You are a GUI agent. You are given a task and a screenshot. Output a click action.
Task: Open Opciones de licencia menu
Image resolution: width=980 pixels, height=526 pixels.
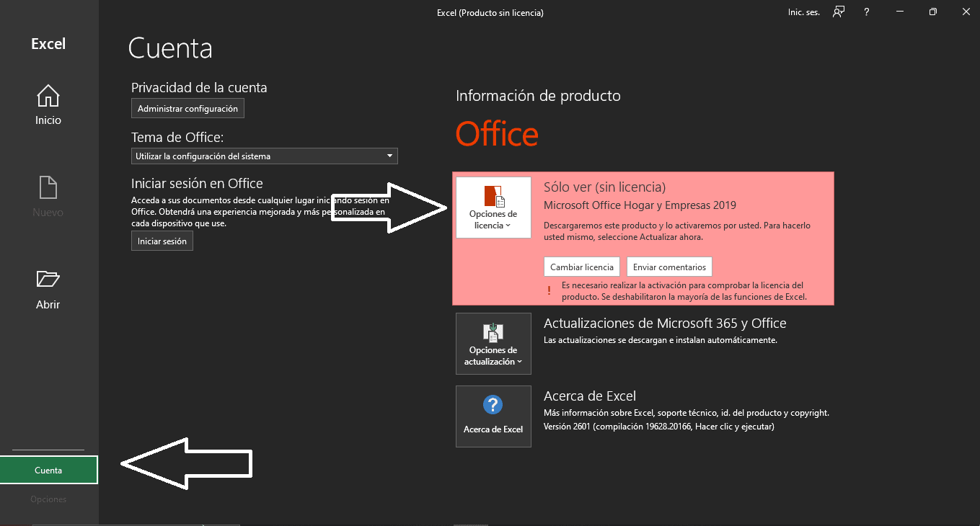(493, 208)
